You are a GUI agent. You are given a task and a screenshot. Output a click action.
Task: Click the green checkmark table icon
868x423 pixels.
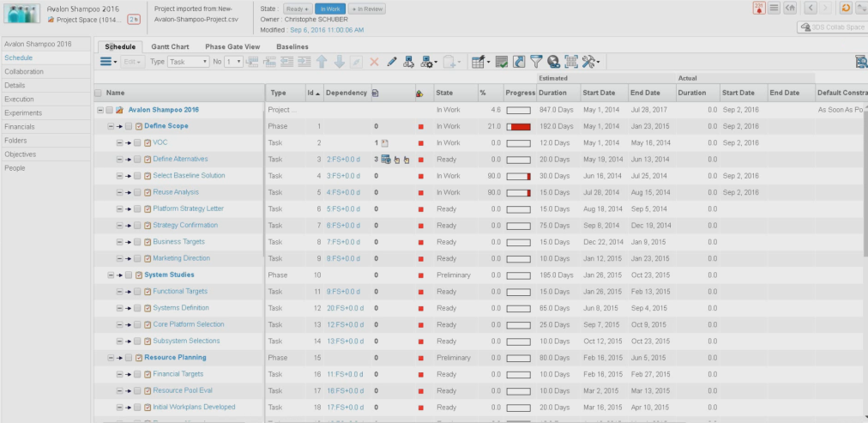502,62
